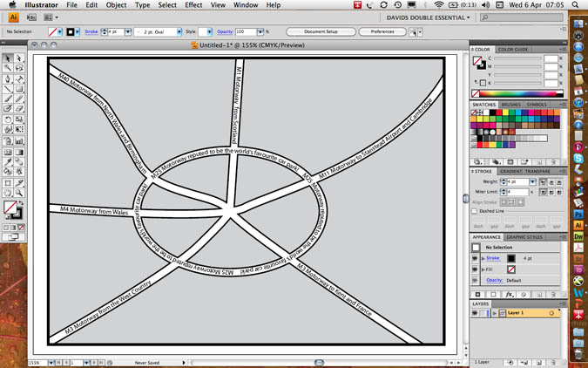Image resolution: width=588 pixels, height=368 pixels.
Task: Select the Hand tool
Action: click(8, 192)
